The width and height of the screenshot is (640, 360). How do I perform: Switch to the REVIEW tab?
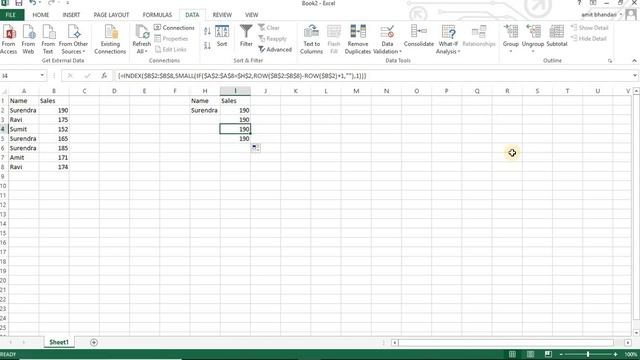click(222, 15)
